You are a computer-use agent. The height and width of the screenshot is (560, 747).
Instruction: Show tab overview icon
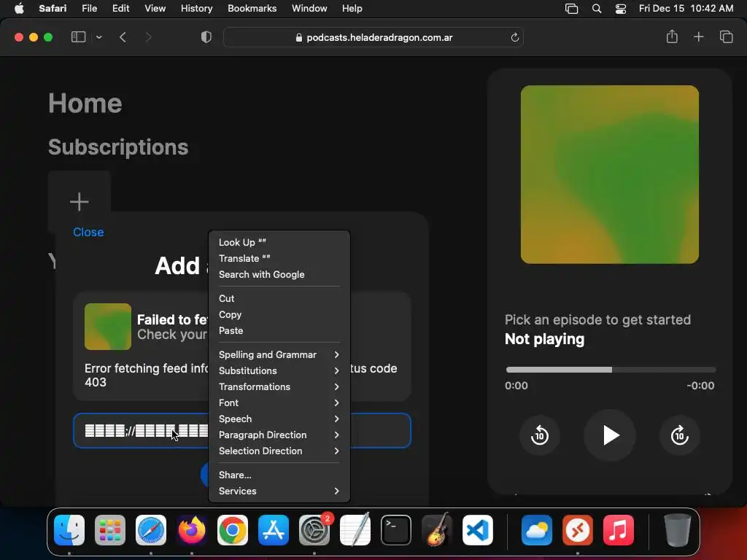click(726, 36)
